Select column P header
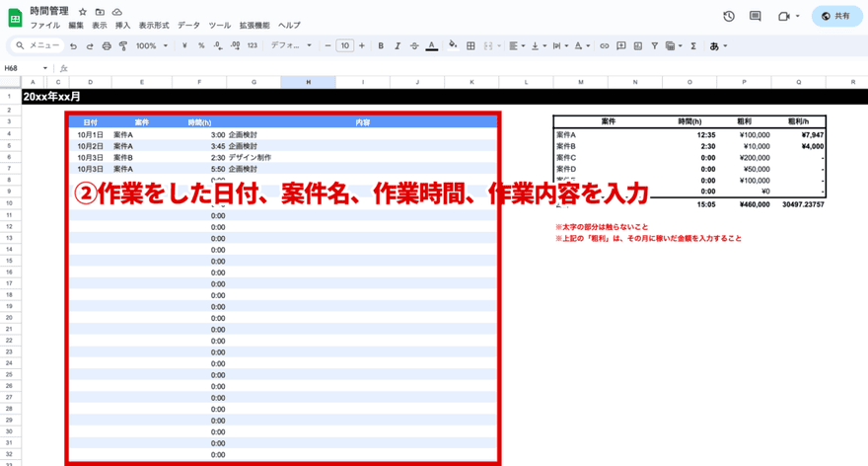The image size is (868, 466). 744,82
